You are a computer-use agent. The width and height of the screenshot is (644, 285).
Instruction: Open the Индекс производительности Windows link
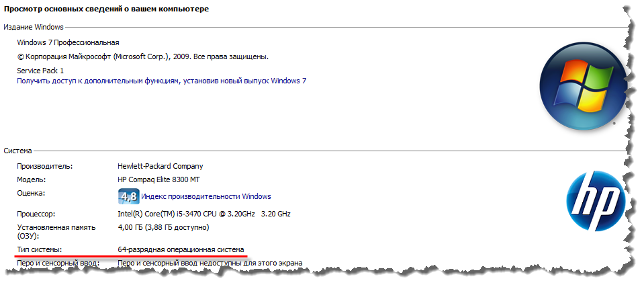[206, 196]
